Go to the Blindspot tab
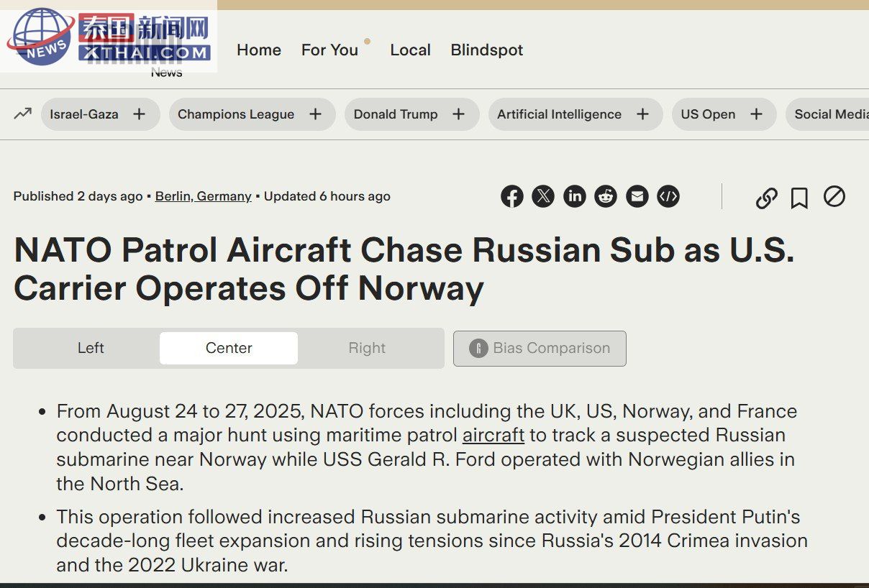 pos(487,50)
